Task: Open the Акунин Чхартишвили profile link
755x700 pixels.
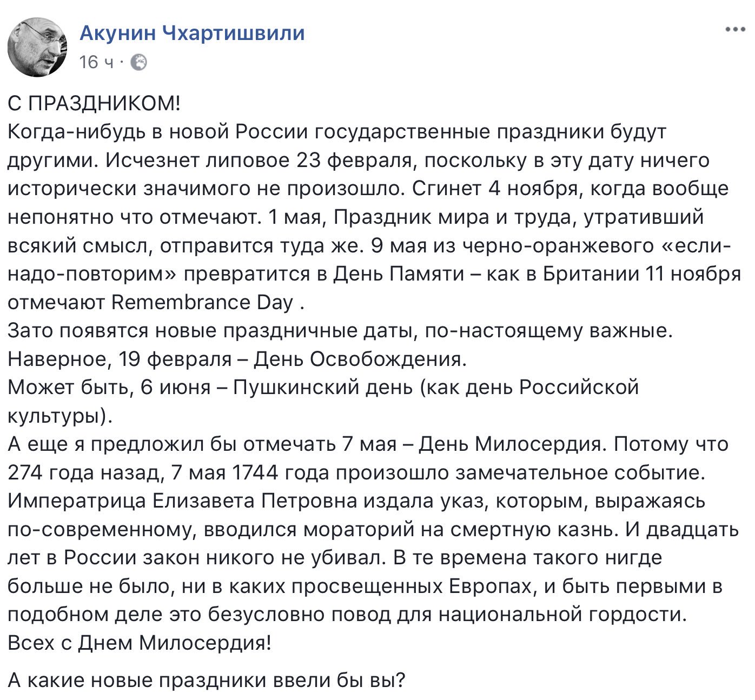Action: click(192, 33)
